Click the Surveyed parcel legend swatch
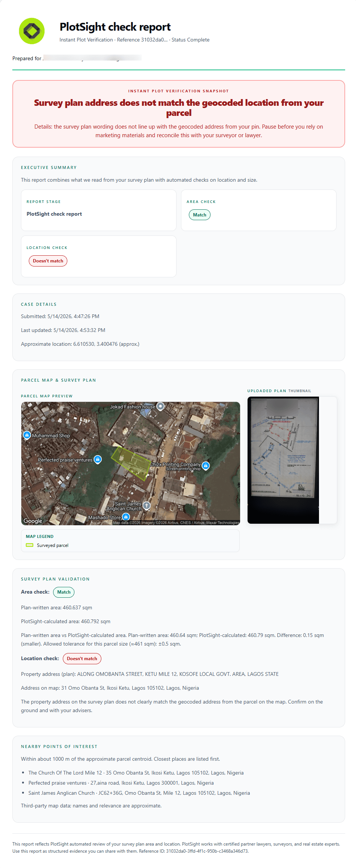 (x=30, y=545)
